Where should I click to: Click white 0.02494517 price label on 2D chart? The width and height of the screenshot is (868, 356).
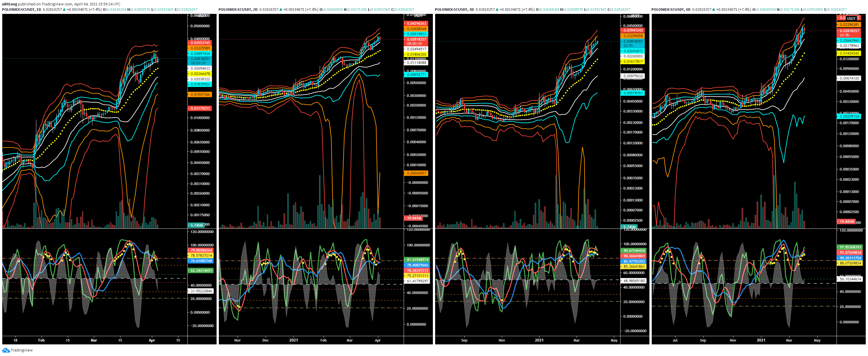tap(416, 49)
